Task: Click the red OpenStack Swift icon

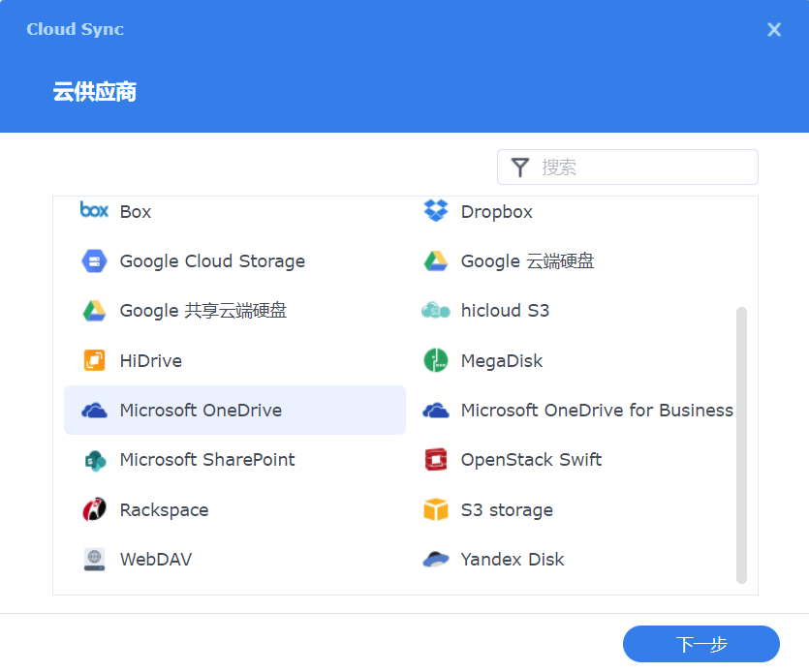Action: [436, 460]
